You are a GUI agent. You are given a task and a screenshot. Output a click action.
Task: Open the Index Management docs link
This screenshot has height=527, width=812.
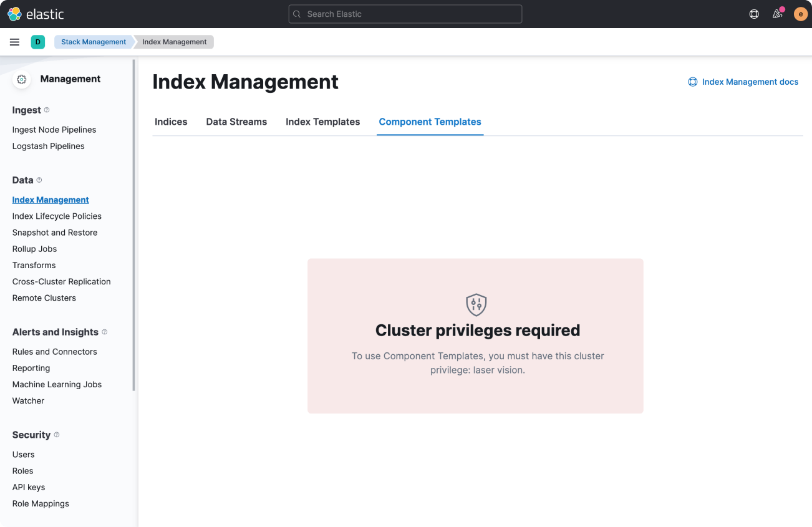[750, 82]
